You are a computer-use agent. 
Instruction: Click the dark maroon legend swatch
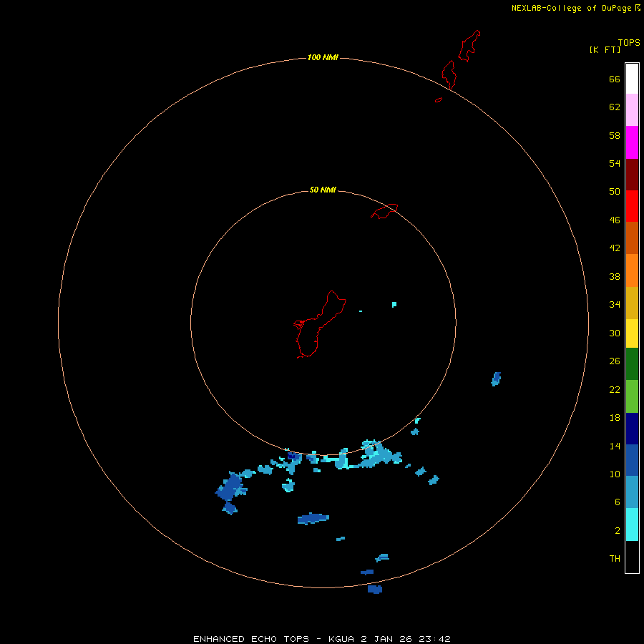pyautogui.click(x=632, y=175)
